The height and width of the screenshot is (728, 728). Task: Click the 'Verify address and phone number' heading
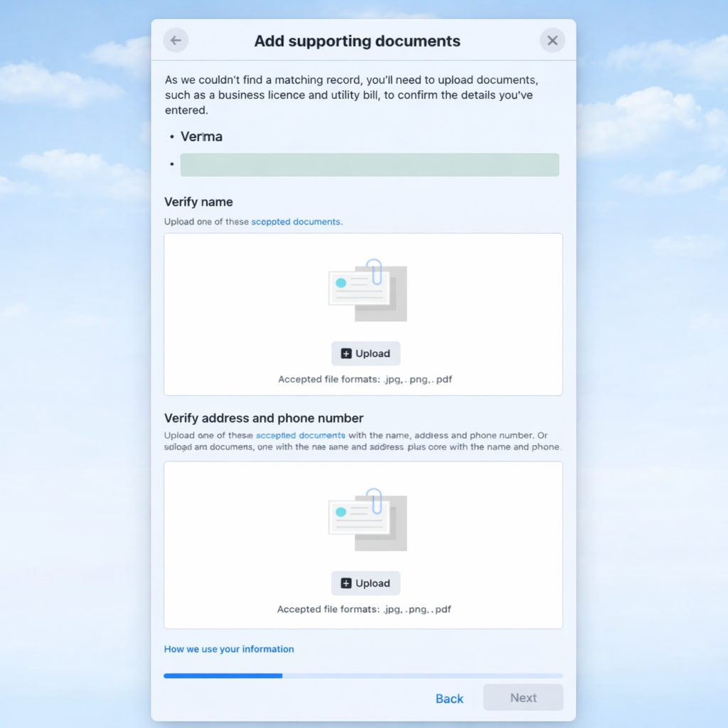pyautogui.click(x=264, y=418)
